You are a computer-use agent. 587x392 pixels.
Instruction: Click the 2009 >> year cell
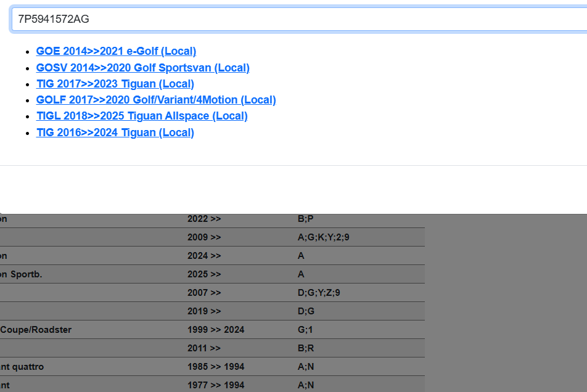204,237
